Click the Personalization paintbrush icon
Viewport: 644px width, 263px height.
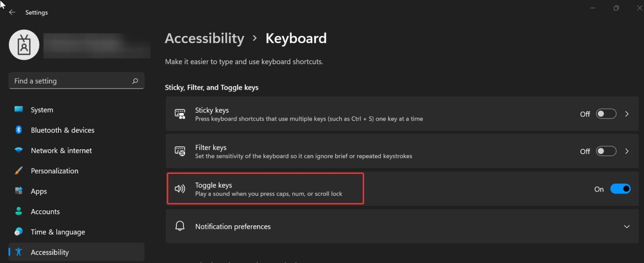pyautogui.click(x=18, y=171)
